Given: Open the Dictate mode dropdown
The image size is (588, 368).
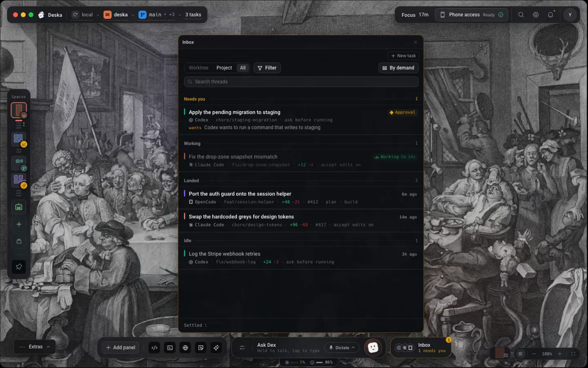Looking at the screenshot, I should [342, 348].
